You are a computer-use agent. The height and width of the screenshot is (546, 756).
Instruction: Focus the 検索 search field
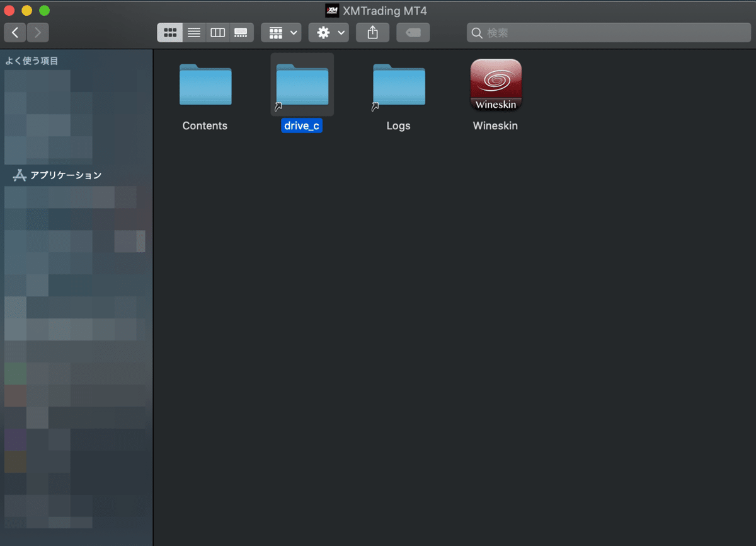click(609, 33)
